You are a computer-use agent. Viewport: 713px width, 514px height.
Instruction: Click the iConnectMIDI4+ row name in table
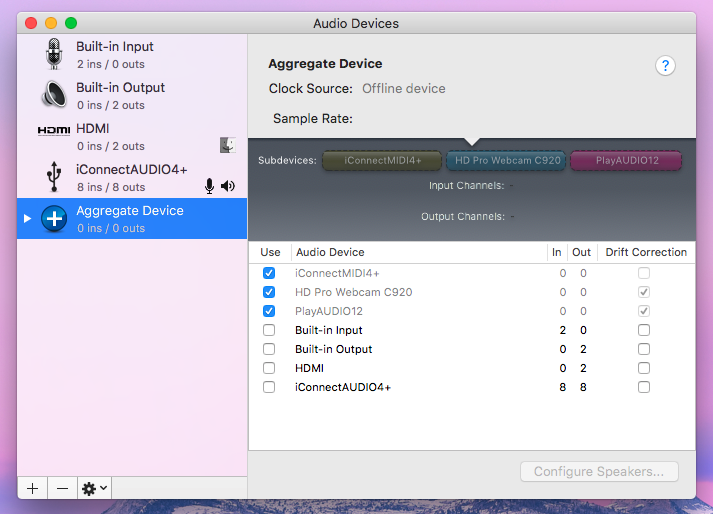click(337, 273)
